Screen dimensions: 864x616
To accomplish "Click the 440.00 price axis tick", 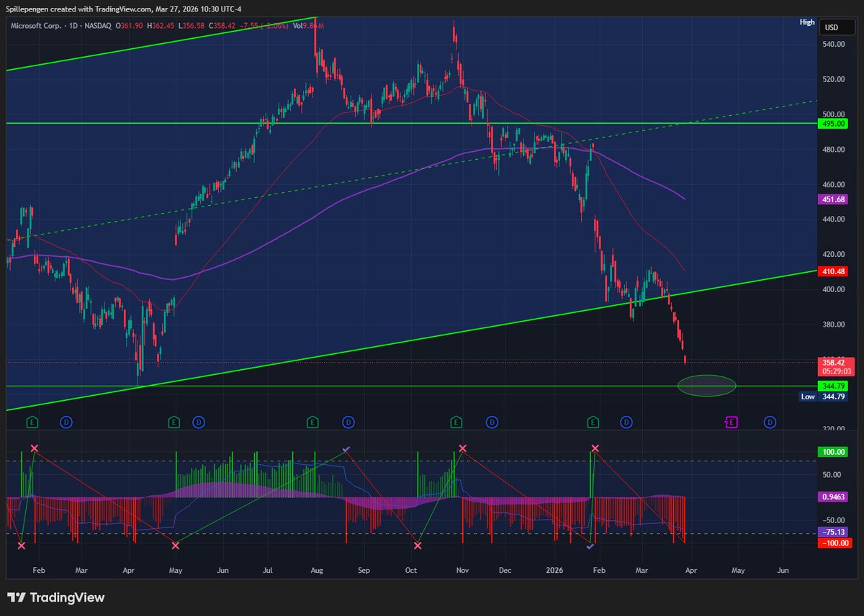I will click(x=834, y=219).
